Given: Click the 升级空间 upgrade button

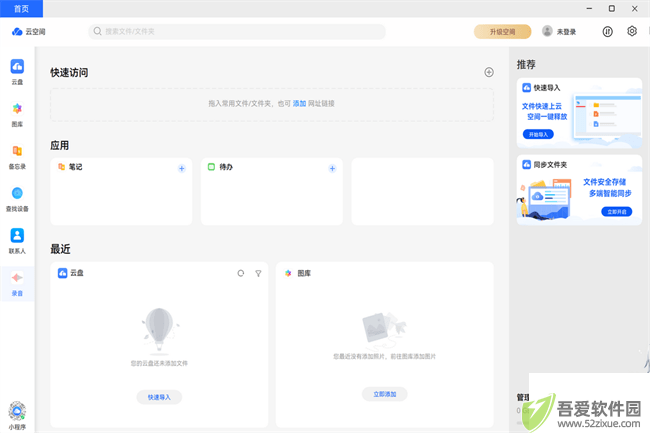Looking at the screenshot, I should tap(502, 31).
